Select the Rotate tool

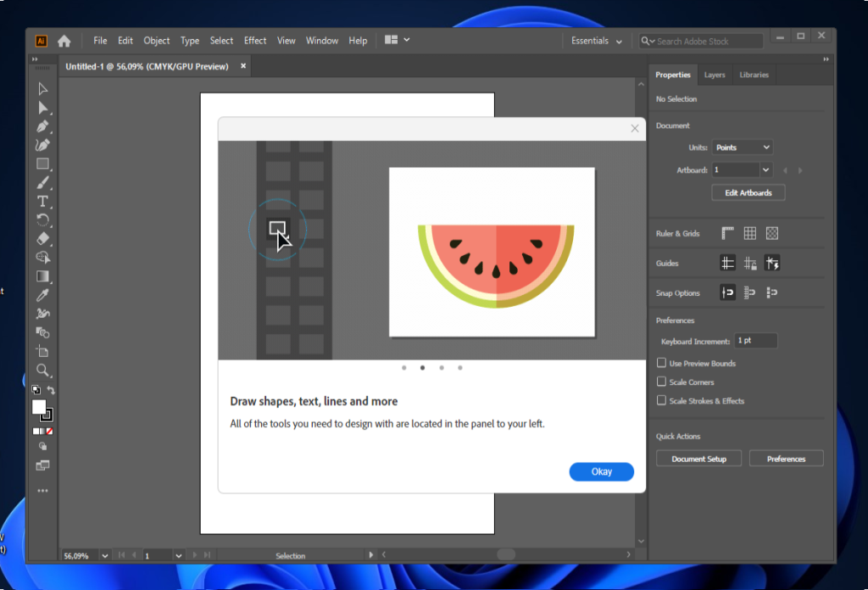point(42,220)
